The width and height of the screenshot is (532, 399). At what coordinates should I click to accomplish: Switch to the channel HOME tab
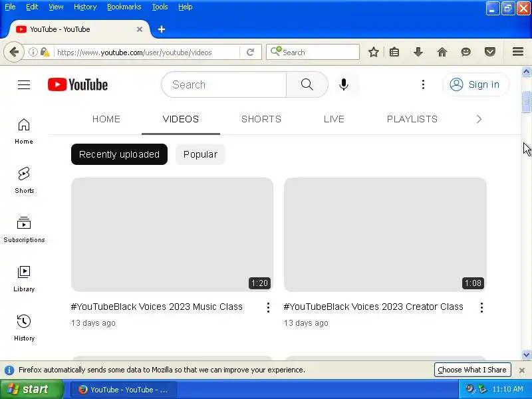106,119
